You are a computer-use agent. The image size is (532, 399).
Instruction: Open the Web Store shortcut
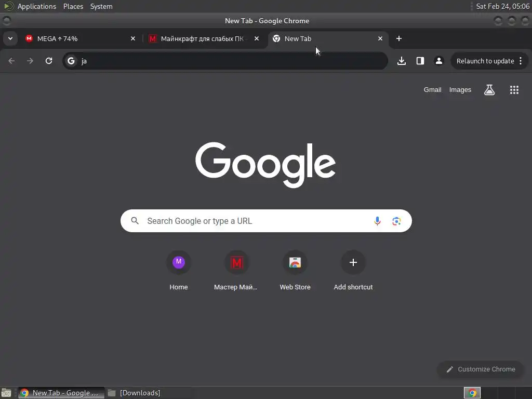click(295, 271)
